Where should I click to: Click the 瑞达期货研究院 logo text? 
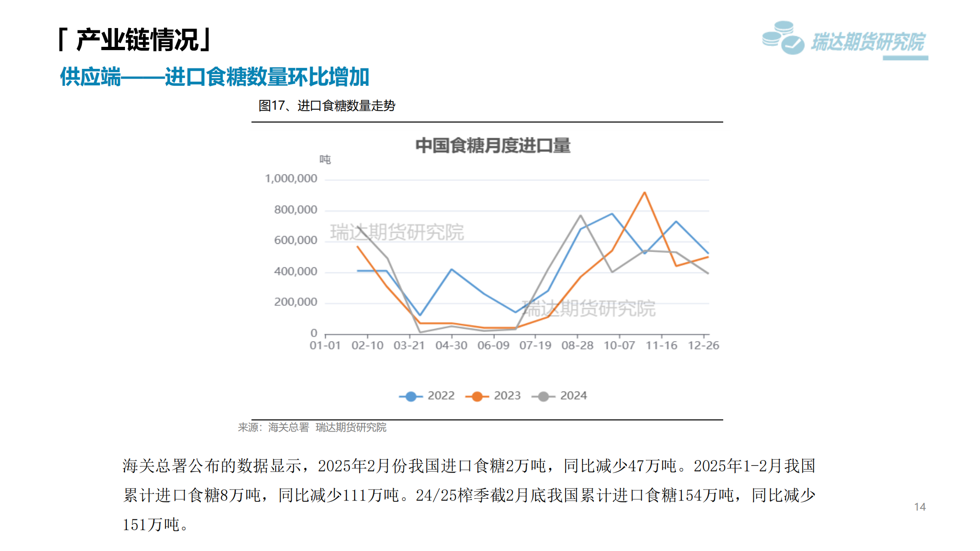click(x=867, y=42)
